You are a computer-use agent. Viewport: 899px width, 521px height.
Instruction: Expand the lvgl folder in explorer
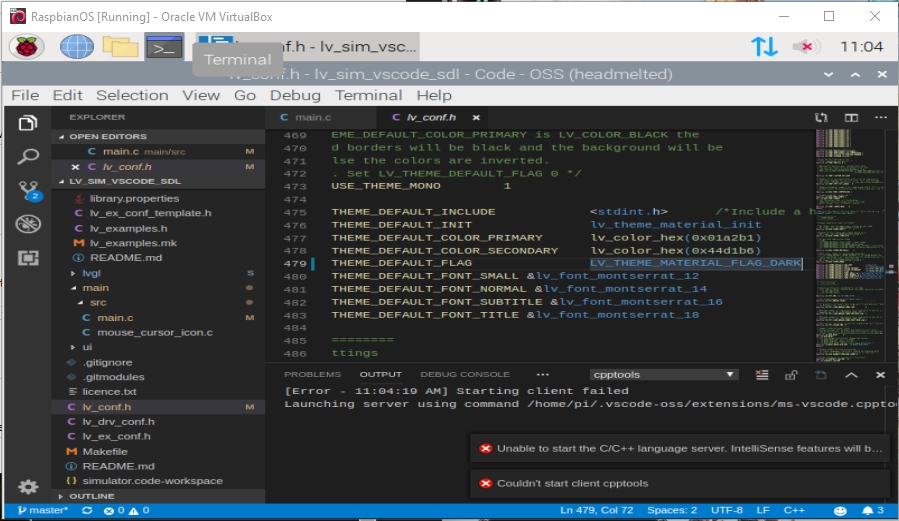91,273
